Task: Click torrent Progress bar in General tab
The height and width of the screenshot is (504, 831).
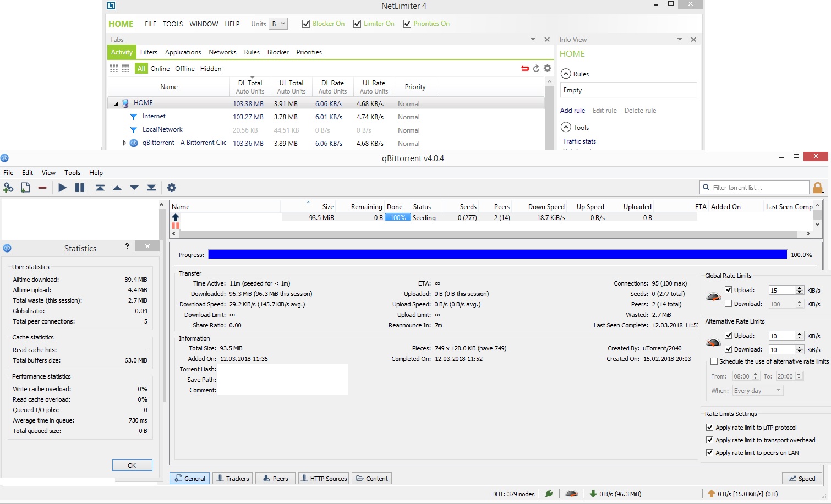Action: [497, 254]
